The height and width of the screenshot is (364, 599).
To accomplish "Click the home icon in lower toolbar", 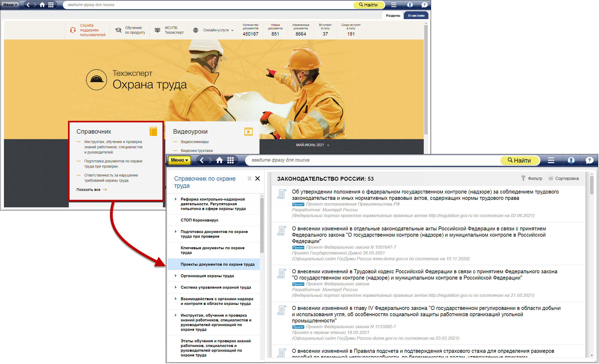I will point(219,160).
